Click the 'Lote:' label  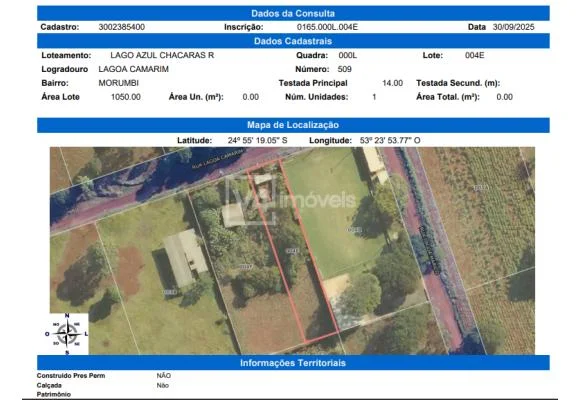(433, 55)
